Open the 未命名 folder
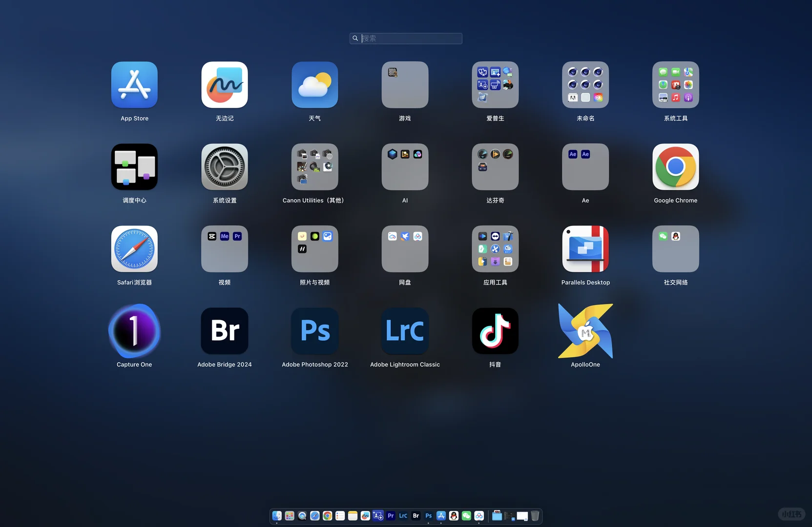 tap(585, 85)
